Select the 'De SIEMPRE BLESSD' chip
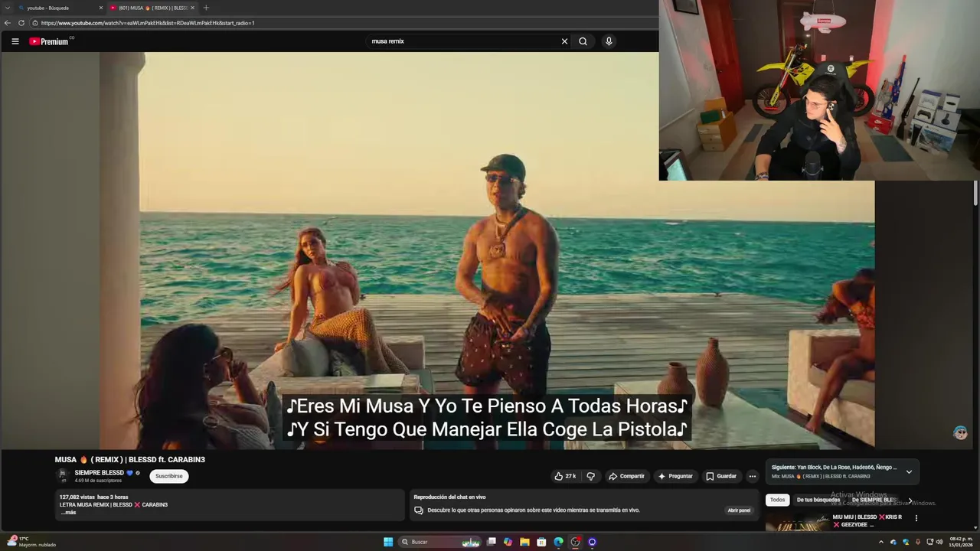This screenshot has height=551, width=980. 874,500
